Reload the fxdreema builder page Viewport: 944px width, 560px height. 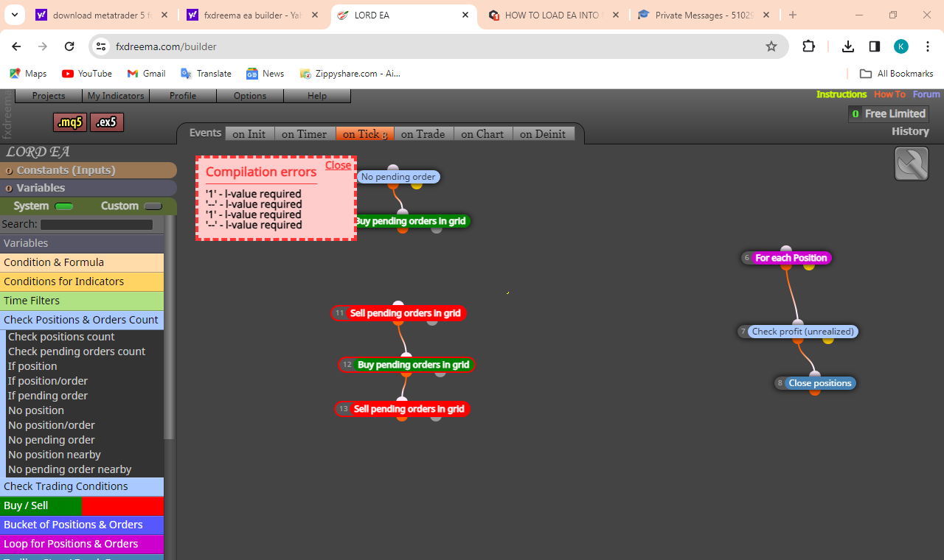pos(69,46)
